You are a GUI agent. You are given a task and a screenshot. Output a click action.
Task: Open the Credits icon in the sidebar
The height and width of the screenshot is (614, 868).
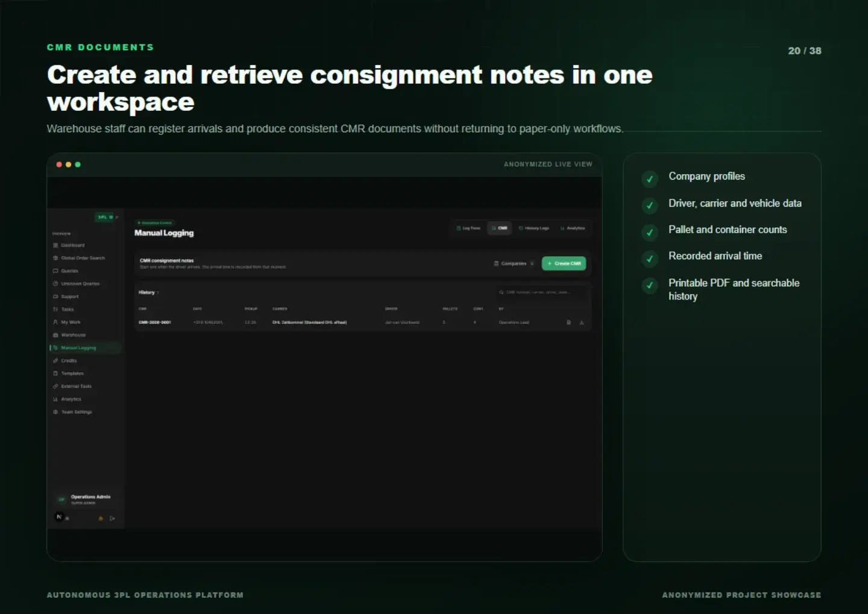pyautogui.click(x=55, y=361)
